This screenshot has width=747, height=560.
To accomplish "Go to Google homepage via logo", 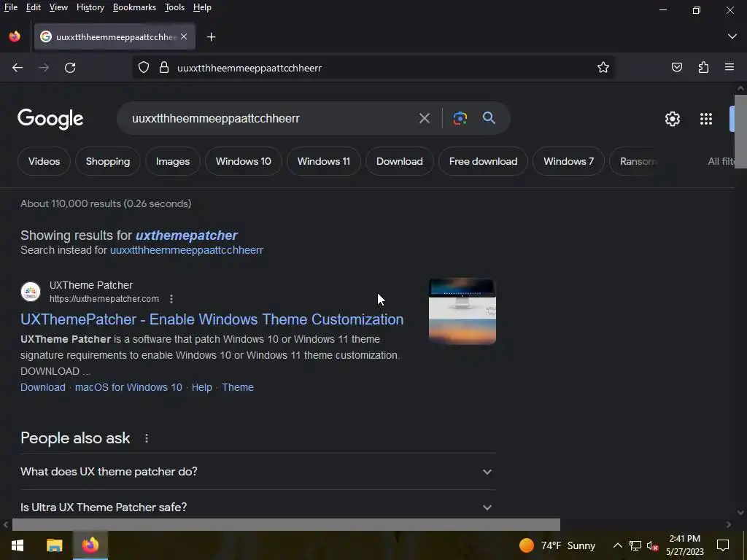I will point(50,119).
